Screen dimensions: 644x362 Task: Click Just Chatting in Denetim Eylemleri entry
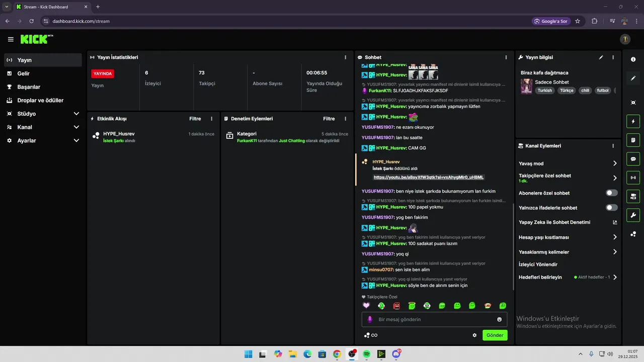[x=292, y=141]
